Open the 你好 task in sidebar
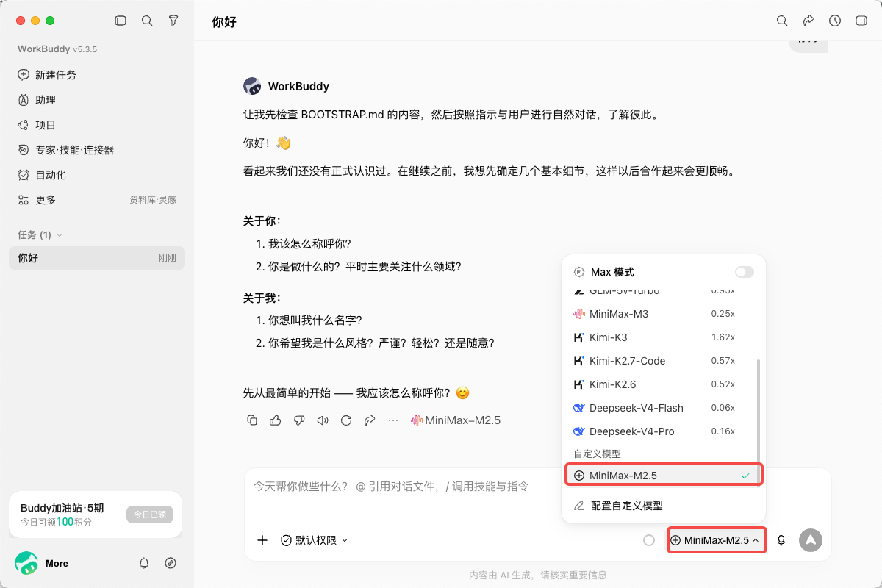This screenshot has height=588, width=882. (97, 258)
